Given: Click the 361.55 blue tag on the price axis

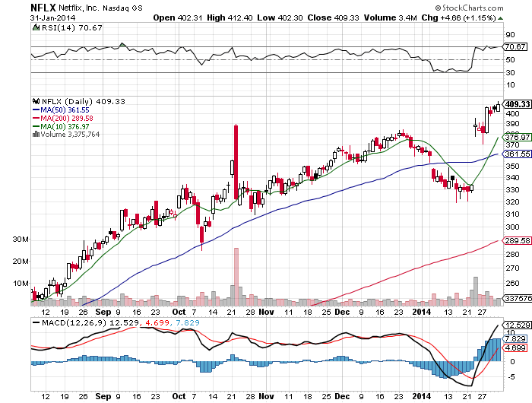Looking at the screenshot, I should coord(518,154).
